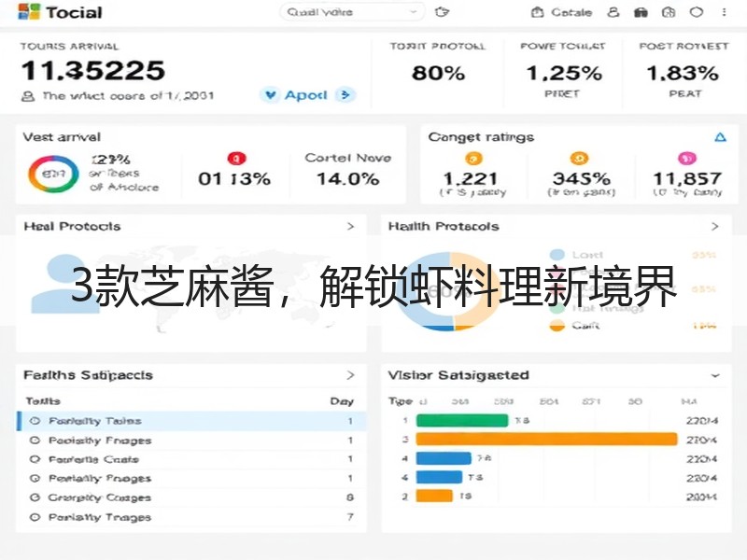Click the briefcase icon in top bar
Screen dimensions: 747x560
click(x=641, y=12)
